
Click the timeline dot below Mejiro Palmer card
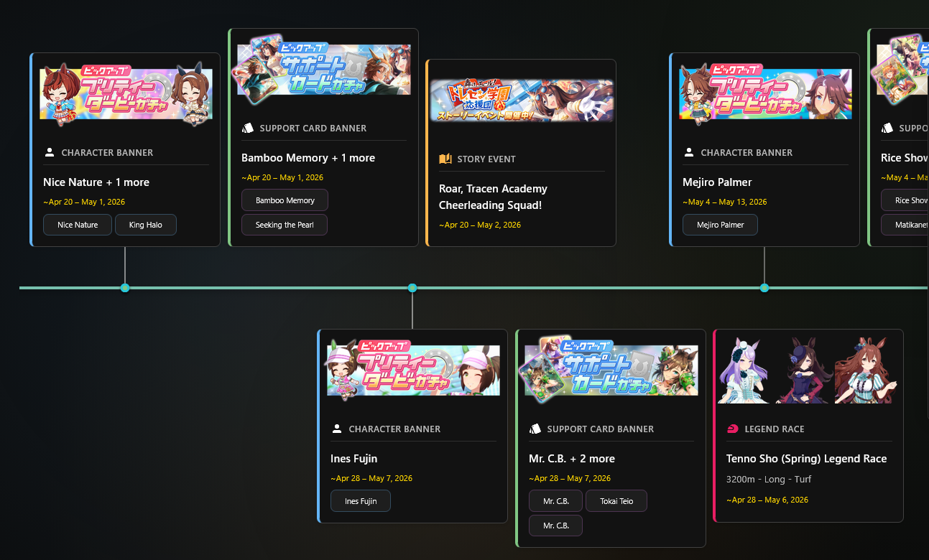(764, 288)
